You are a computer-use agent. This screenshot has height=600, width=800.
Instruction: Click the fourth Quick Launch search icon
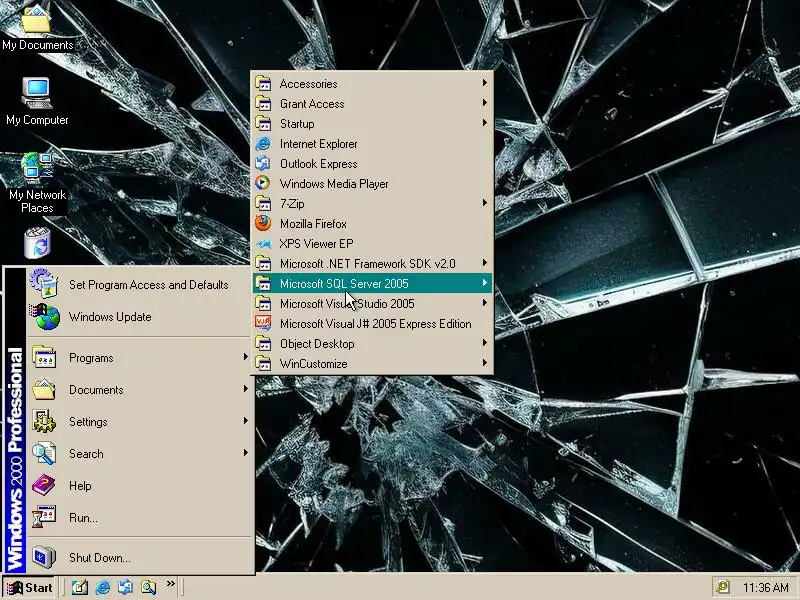pos(148,587)
